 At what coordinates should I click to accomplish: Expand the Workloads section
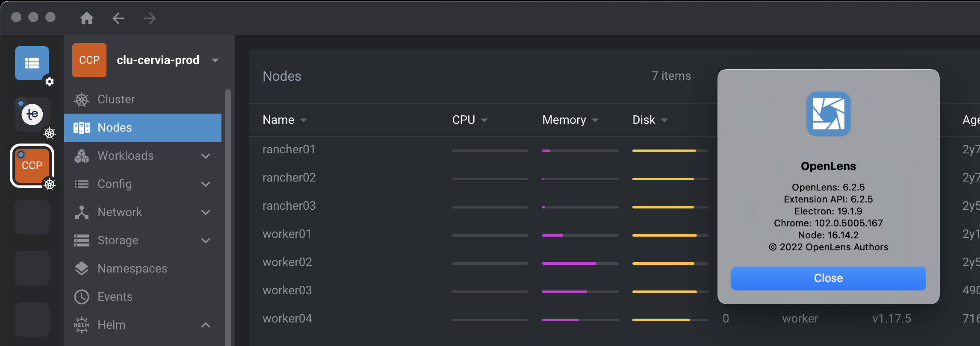(x=206, y=156)
